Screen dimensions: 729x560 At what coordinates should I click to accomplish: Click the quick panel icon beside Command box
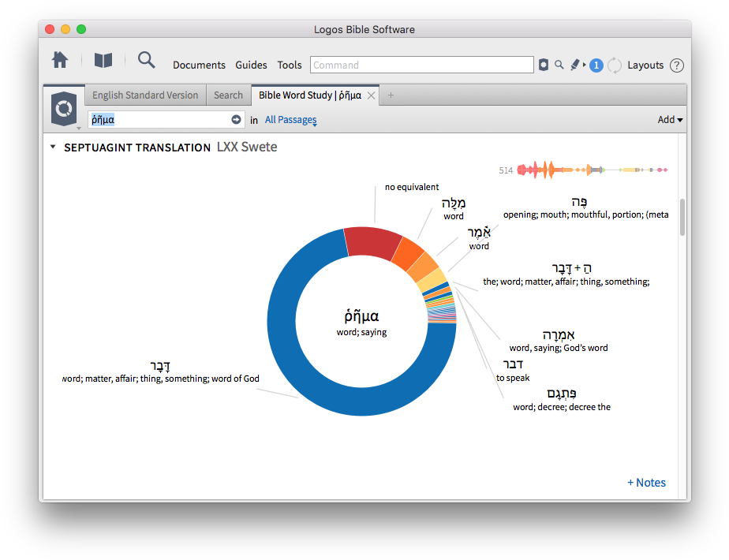(x=544, y=65)
